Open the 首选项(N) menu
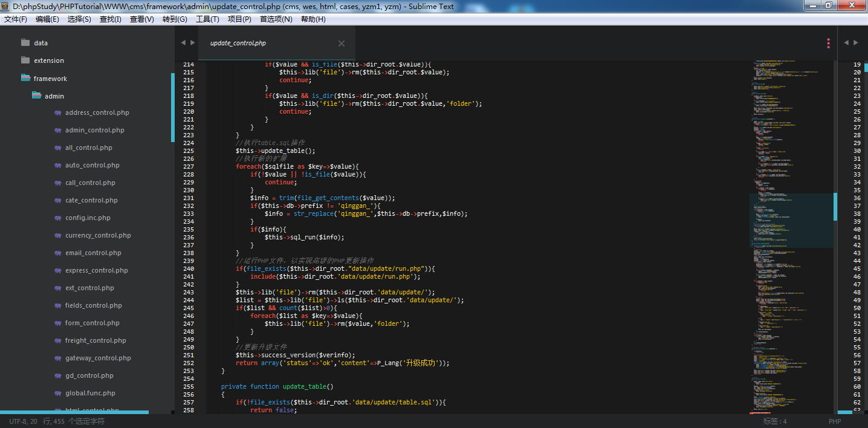The height and width of the screenshot is (428, 868). [276, 19]
